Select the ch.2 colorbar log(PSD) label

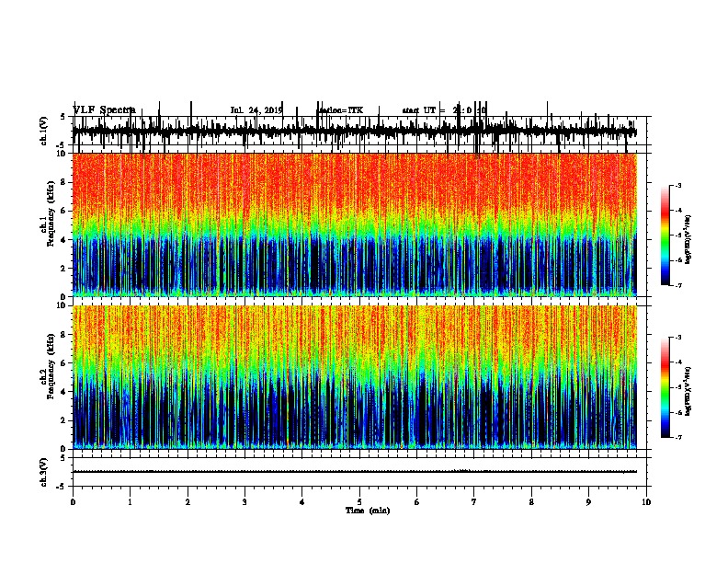[x=688, y=391]
